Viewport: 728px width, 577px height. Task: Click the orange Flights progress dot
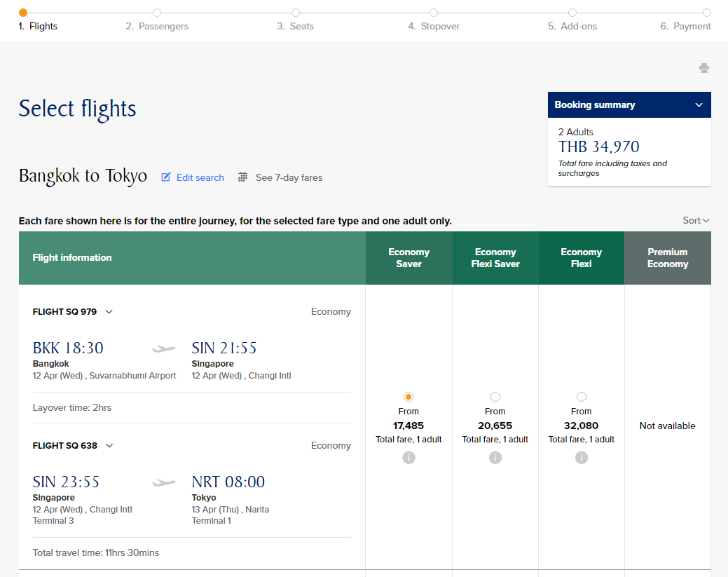(22, 13)
